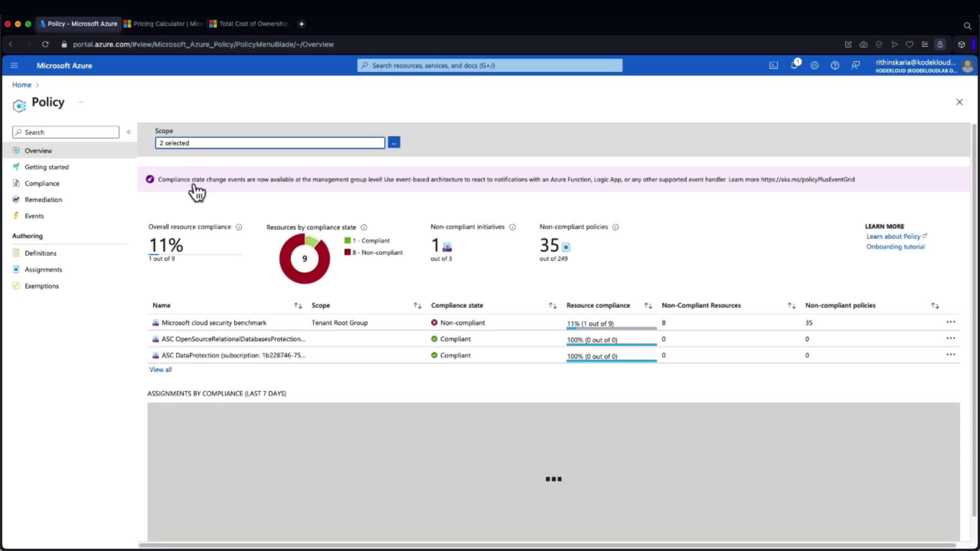980x551 pixels.
Task: Sort by Compliance state column
Action: [552, 306]
